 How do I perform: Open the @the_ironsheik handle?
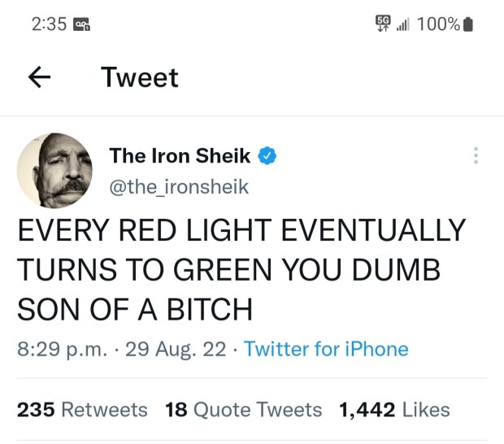(178, 187)
